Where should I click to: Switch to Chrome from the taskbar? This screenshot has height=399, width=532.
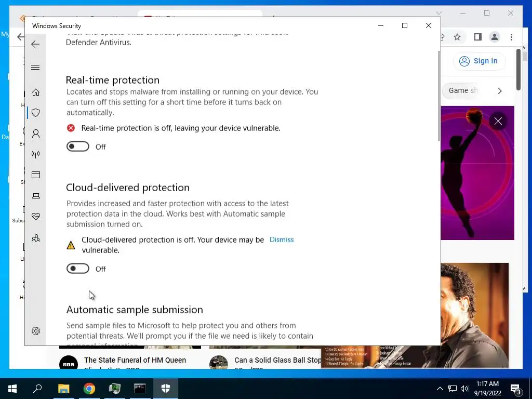pyautogui.click(x=89, y=389)
